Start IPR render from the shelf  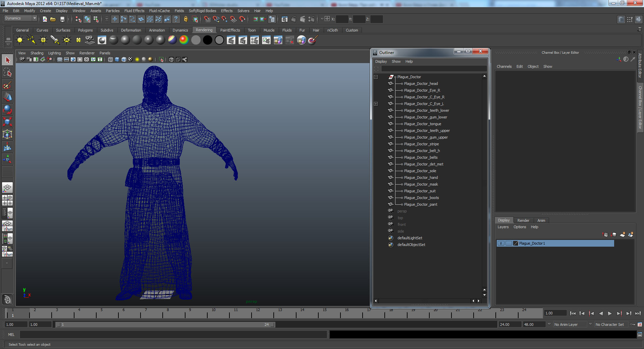(x=243, y=40)
